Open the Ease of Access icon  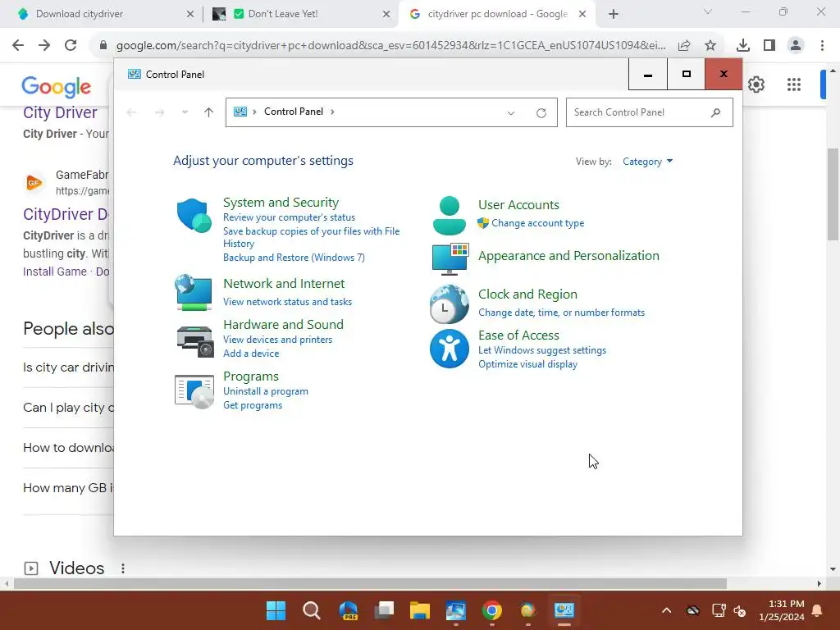point(449,349)
